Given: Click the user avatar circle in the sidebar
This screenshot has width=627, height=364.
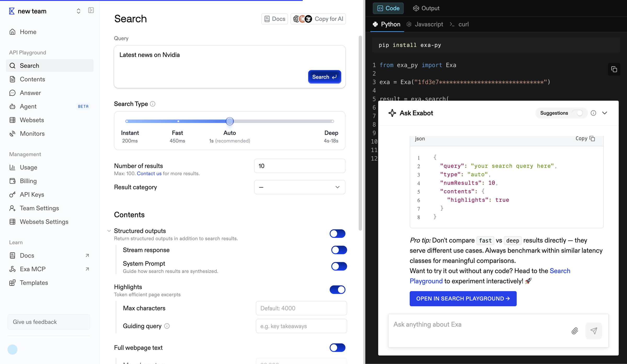Looking at the screenshot, I should tap(12, 350).
